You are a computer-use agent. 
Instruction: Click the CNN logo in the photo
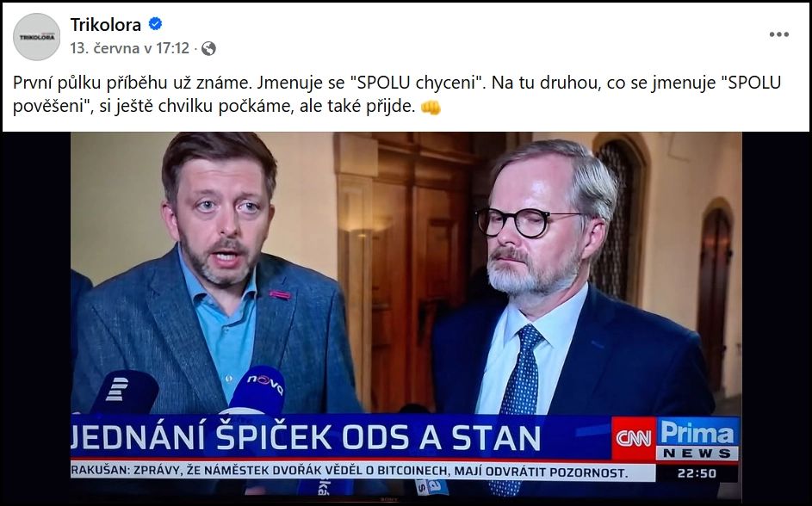pos(634,439)
